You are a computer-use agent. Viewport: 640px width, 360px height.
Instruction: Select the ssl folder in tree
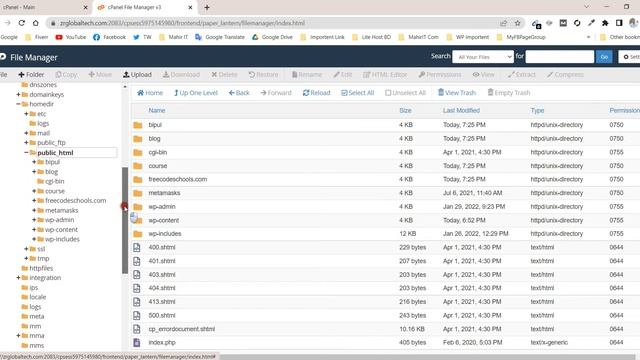(x=41, y=249)
